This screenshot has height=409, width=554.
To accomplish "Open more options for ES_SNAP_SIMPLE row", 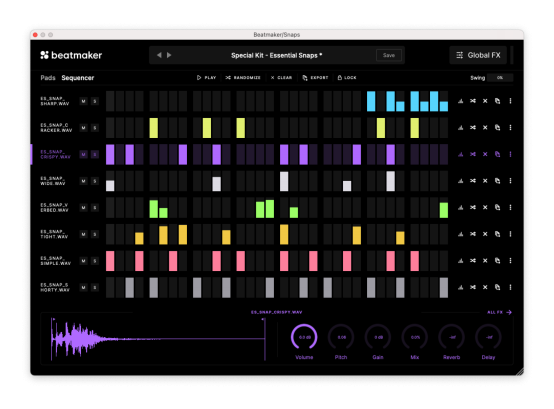I will click(510, 261).
